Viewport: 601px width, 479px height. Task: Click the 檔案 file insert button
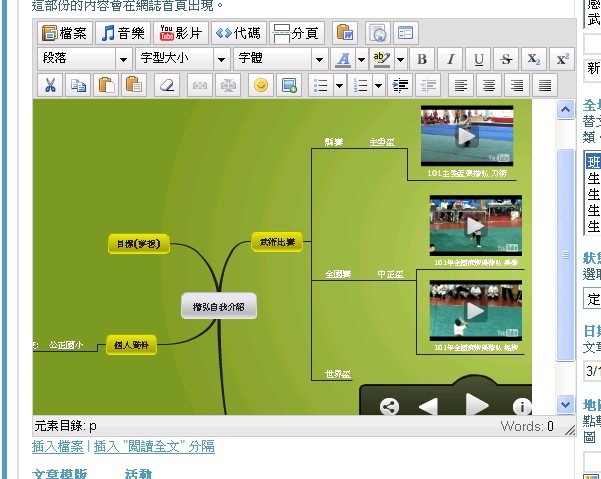pyautogui.click(x=65, y=33)
